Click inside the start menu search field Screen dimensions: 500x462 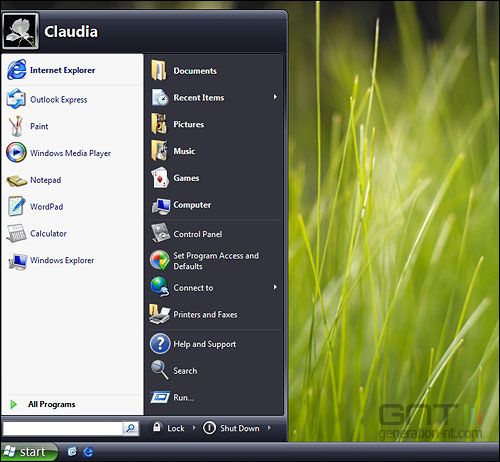(x=63, y=428)
